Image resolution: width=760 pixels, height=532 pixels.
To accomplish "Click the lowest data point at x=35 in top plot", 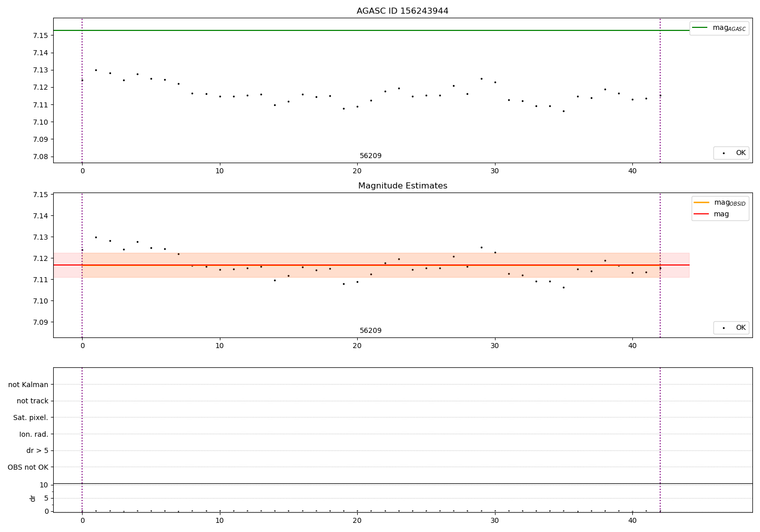I will pyautogui.click(x=563, y=111).
